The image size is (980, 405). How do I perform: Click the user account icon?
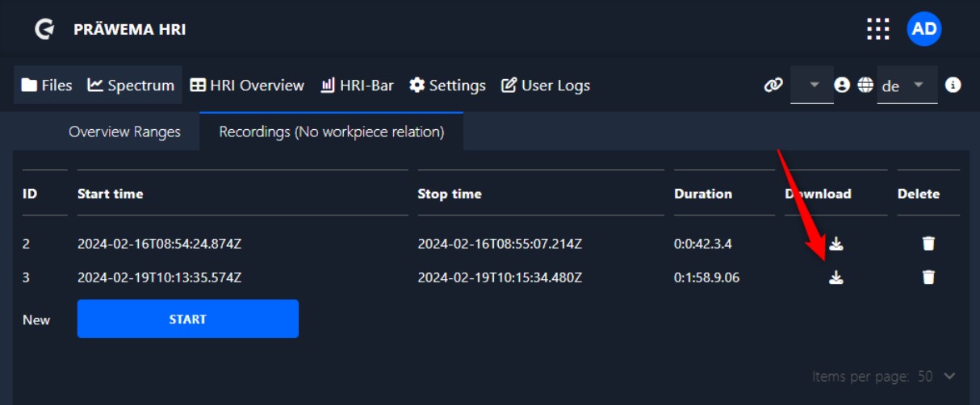[x=842, y=85]
